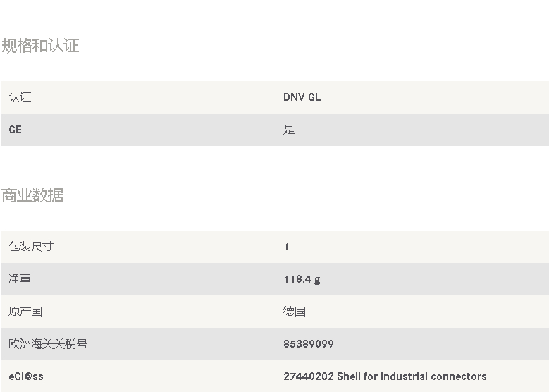Click the CE row label
Screen dimensions: 549x392
click(x=16, y=130)
